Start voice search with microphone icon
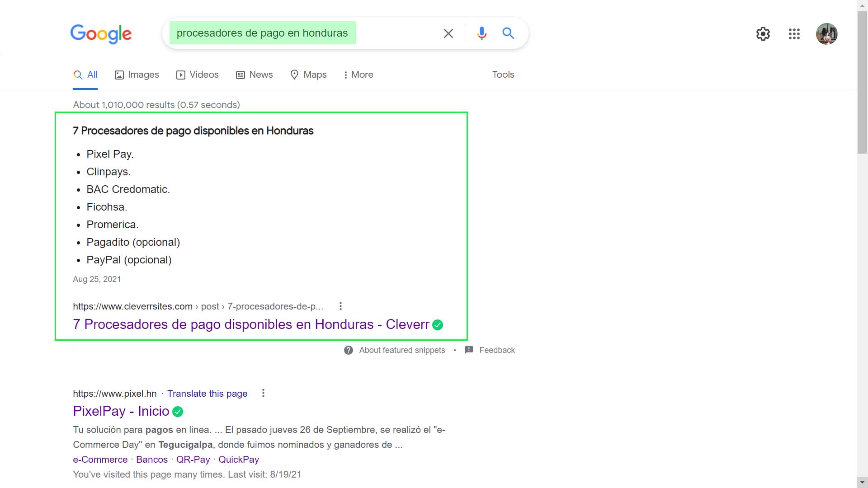868x488 pixels. coord(482,33)
